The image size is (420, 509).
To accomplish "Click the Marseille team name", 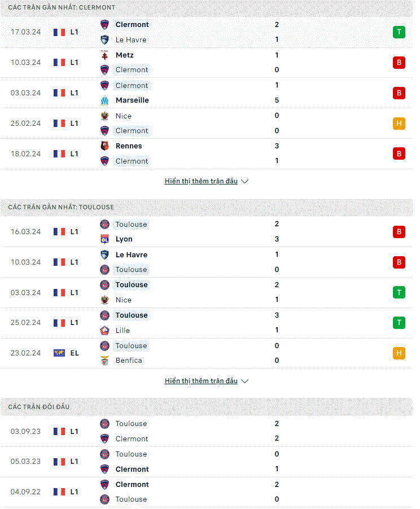I will pos(132,100).
